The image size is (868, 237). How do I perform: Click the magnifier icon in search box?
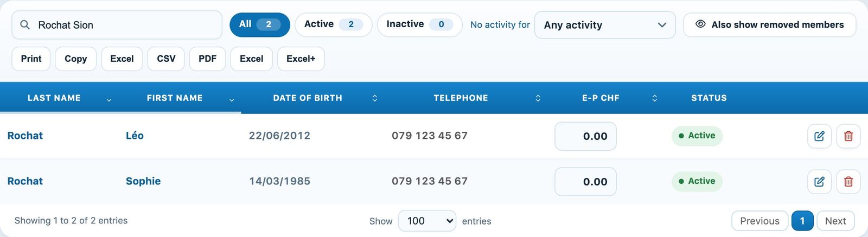click(x=25, y=25)
